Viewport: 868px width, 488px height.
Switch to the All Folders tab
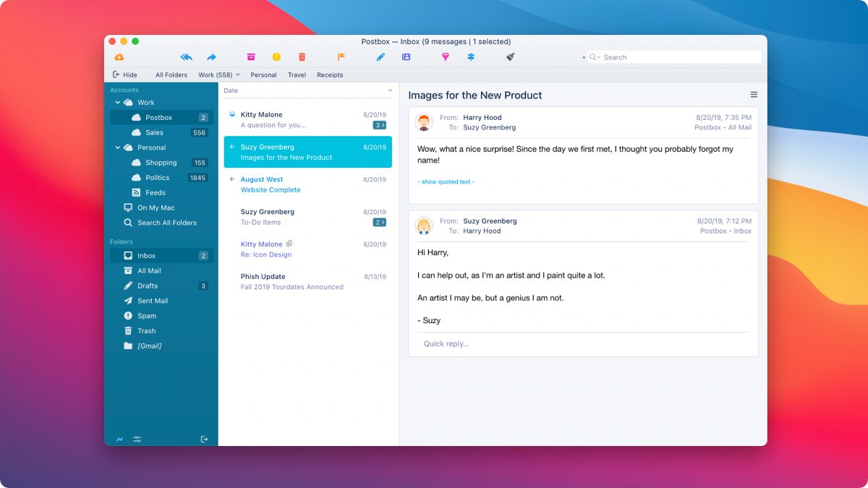point(171,75)
